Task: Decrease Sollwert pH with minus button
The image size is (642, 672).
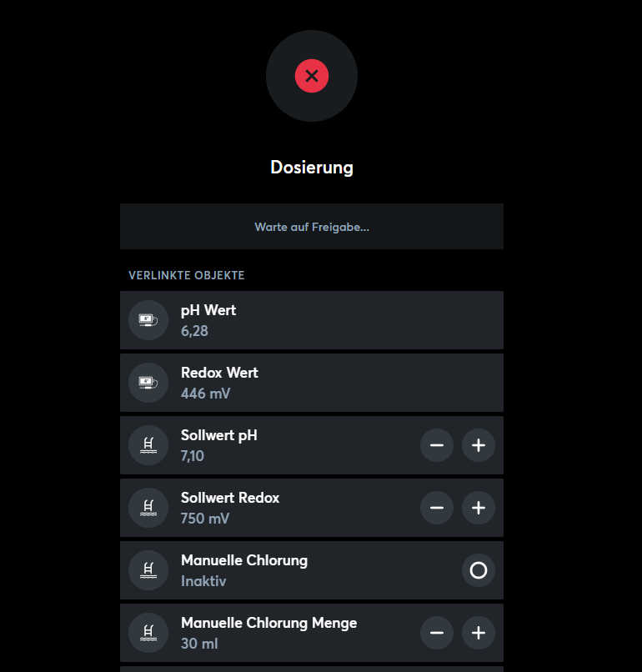Action: click(437, 445)
